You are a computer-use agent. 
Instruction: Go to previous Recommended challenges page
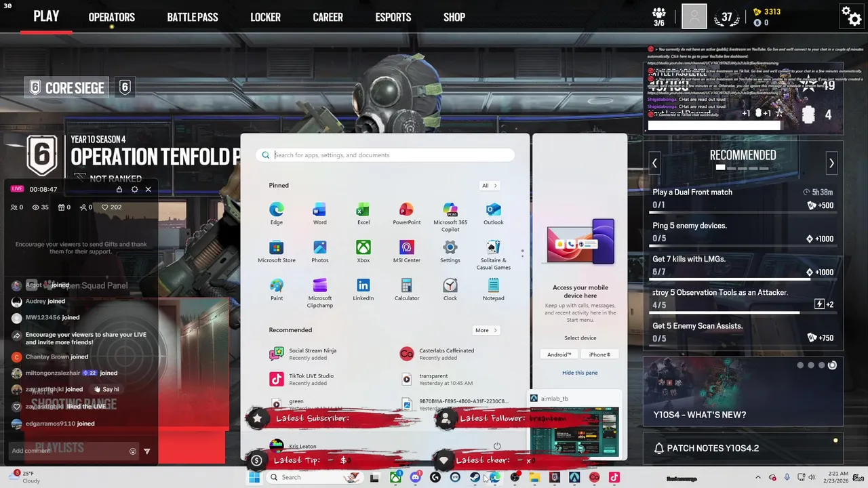click(x=654, y=163)
